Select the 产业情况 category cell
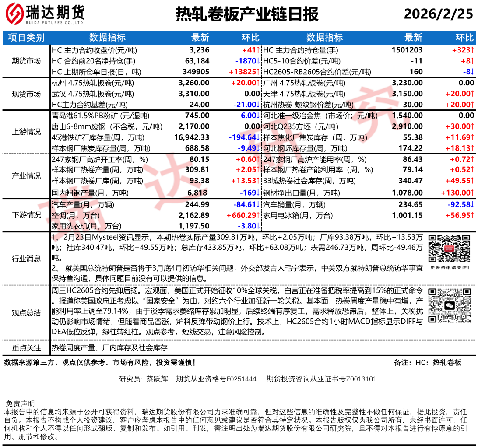Screen dimensions: 478x448 point(26,176)
